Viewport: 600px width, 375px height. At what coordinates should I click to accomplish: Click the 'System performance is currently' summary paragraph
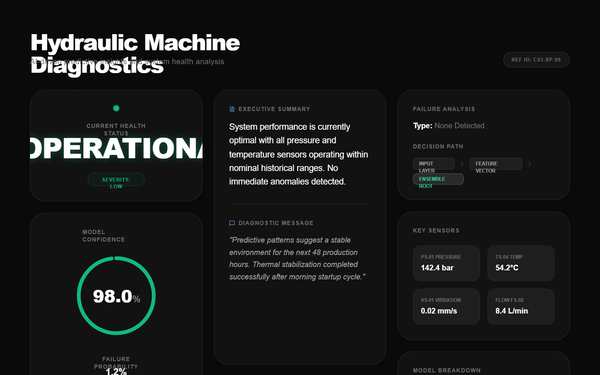tap(299, 154)
